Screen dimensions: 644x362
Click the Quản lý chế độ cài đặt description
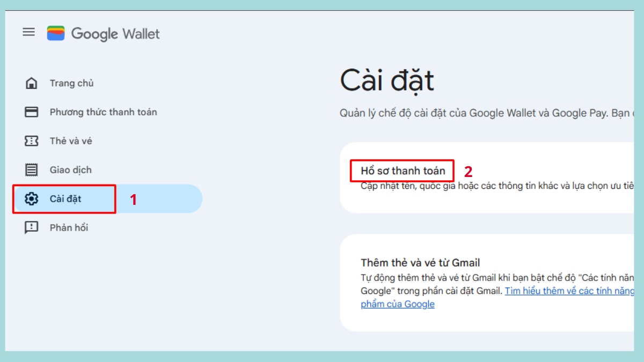[x=487, y=114]
